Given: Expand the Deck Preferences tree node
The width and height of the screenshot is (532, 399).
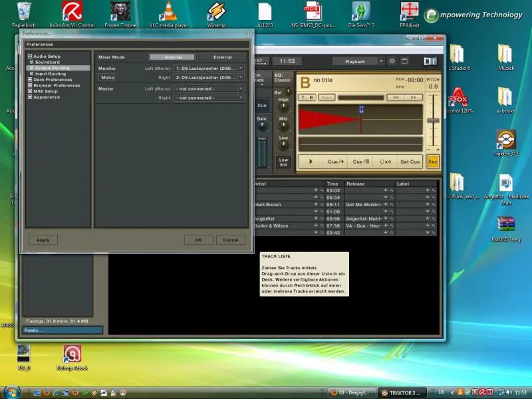Looking at the screenshot, I should pyautogui.click(x=30, y=80).
